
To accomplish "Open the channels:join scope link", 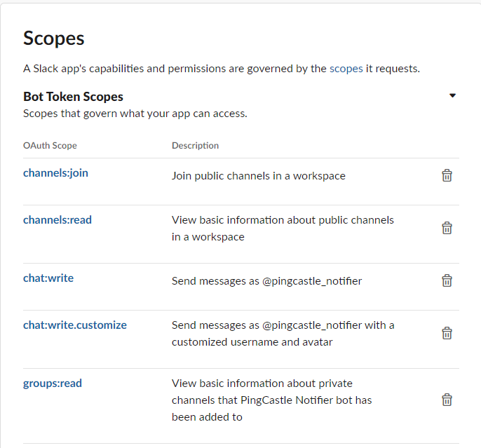I will pyautogui.click(x=55, y=173).
